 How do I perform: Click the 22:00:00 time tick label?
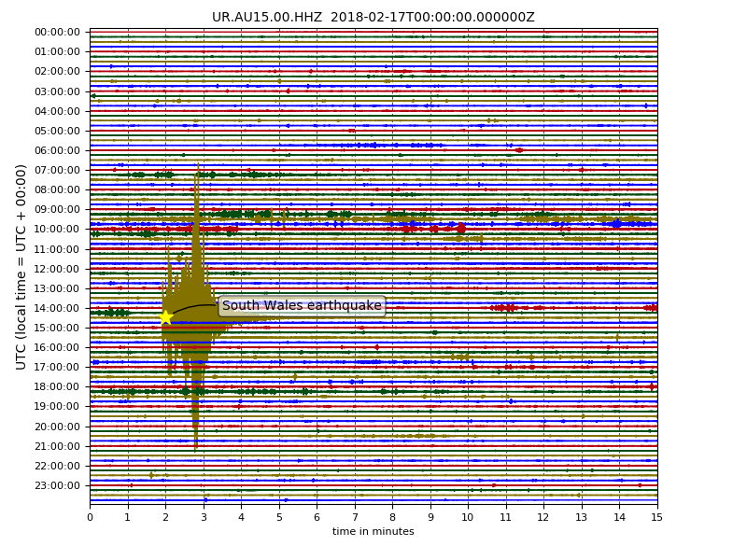(x=57, y=466)
